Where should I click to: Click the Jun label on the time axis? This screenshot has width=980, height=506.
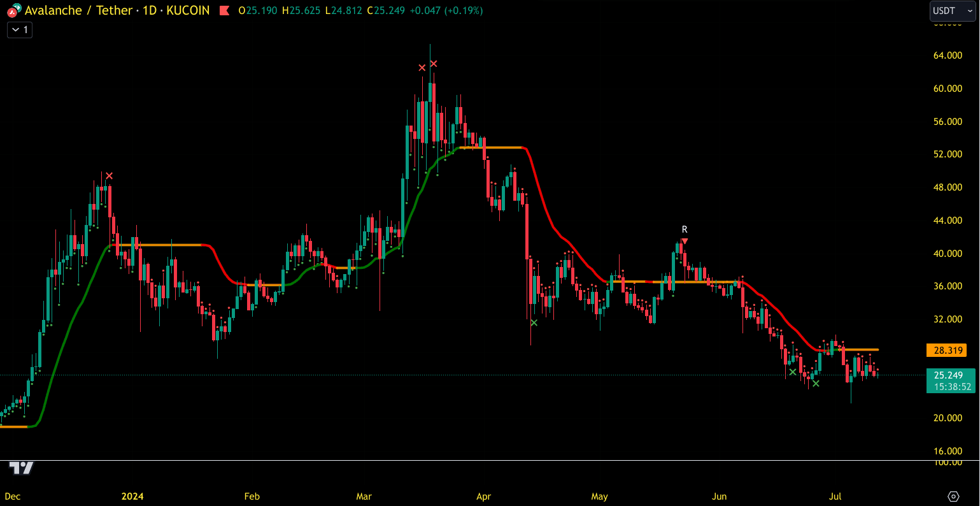pyautogui.click(x=720, y=496)
